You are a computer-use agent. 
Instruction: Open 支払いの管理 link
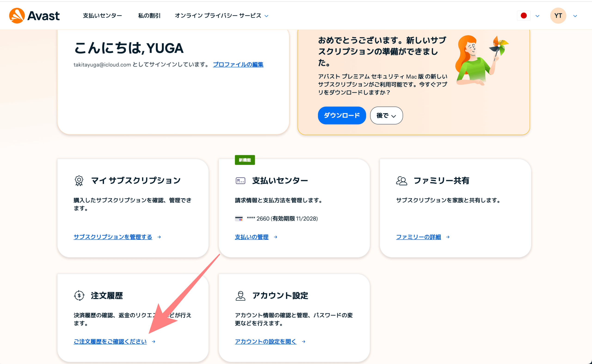(x=252, y=237)
